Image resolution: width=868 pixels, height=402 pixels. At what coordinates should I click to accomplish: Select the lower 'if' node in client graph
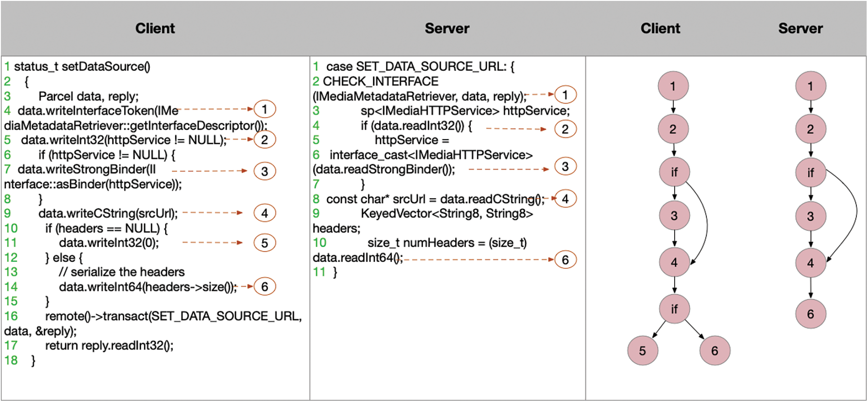674,309
